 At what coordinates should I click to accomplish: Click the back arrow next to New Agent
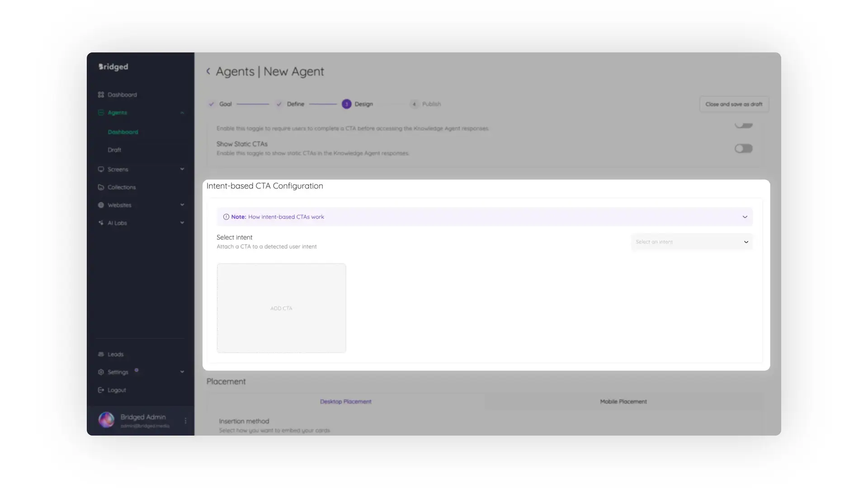click(208, 71)
